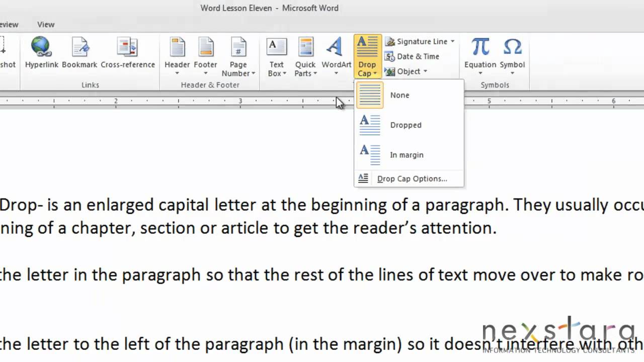This screenshot has width=644, height=362.
Task: Click the Quick Parts icon
Action: coord(305,47)
